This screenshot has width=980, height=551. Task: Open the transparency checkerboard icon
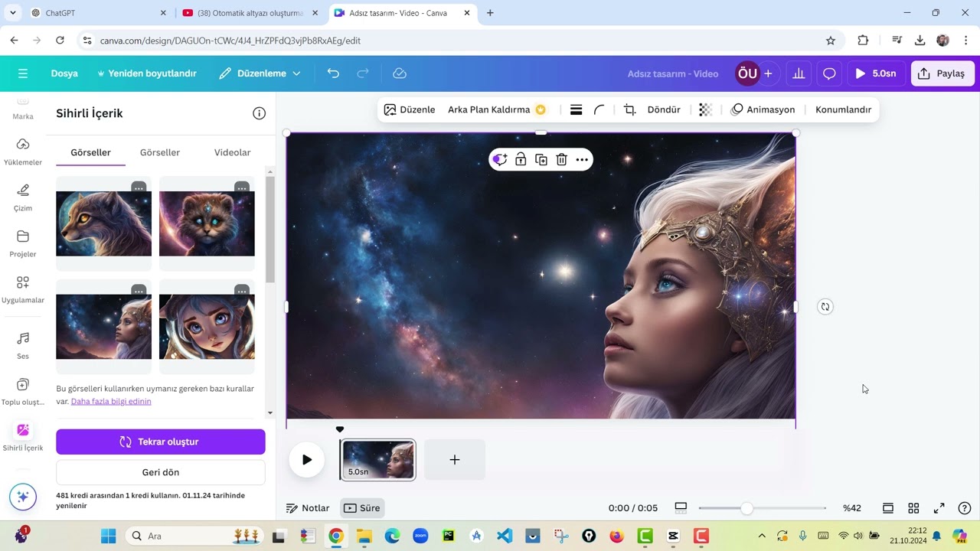[x=705, y=109]
